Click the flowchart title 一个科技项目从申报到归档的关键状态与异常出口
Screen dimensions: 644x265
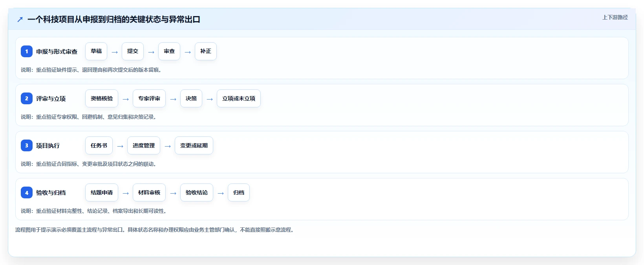(114, 19)
